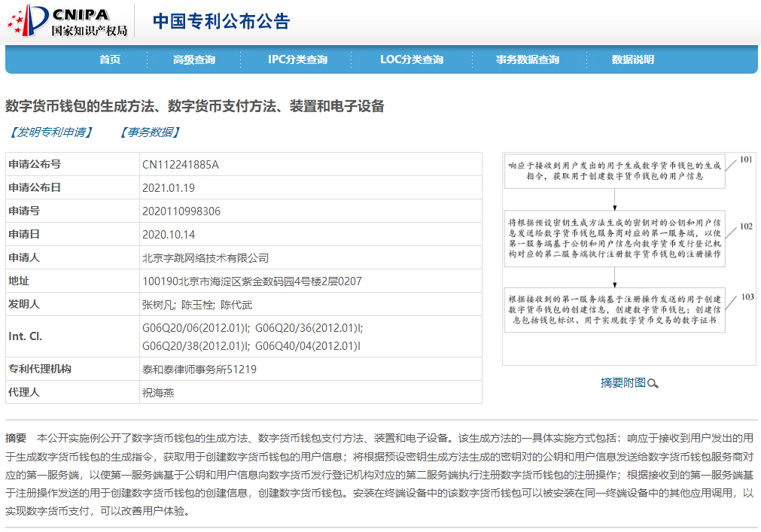Open 事务数据查询 in the navigation bar
The height and width of the screenshot is (532, 761).
pyautogui.click(x=528, y=59)
